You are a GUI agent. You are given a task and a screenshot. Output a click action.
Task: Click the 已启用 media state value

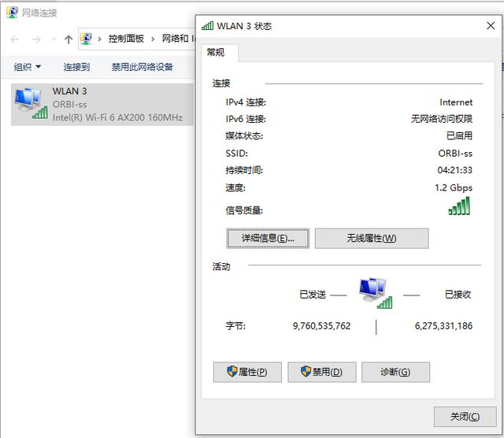tap(459, 135)
